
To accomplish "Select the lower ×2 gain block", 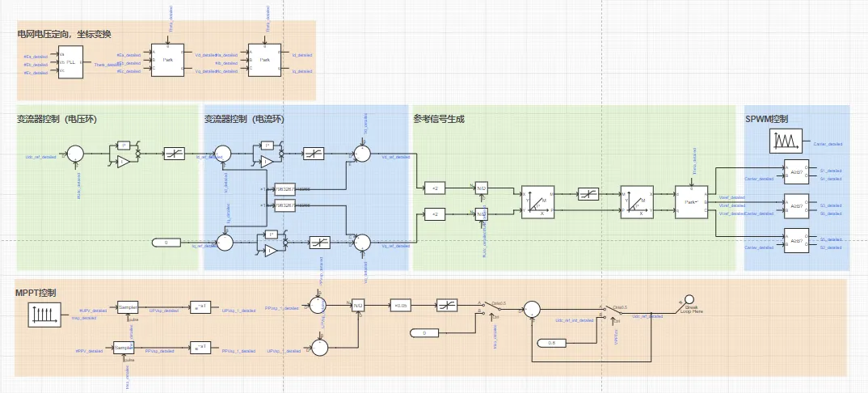I will pos(435,213).
